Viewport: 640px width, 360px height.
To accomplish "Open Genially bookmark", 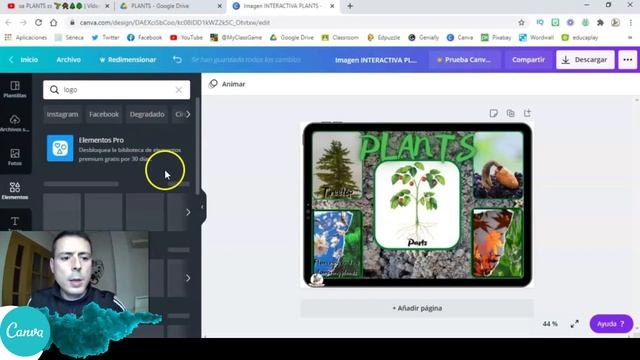I will click(x=423, y=38).
